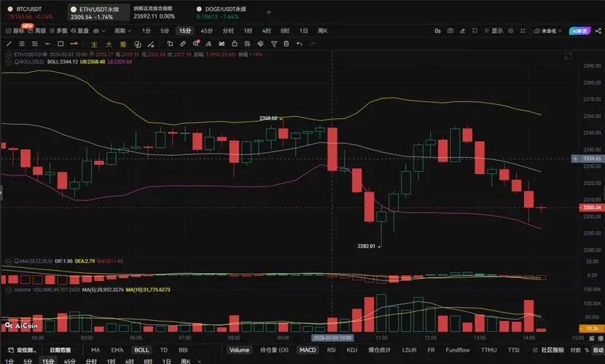The height and width of the screenshot is (364, 605).
Task: Open the pencil edit tool in top bar
Action: pyautogui.click(x=462, y=31)
